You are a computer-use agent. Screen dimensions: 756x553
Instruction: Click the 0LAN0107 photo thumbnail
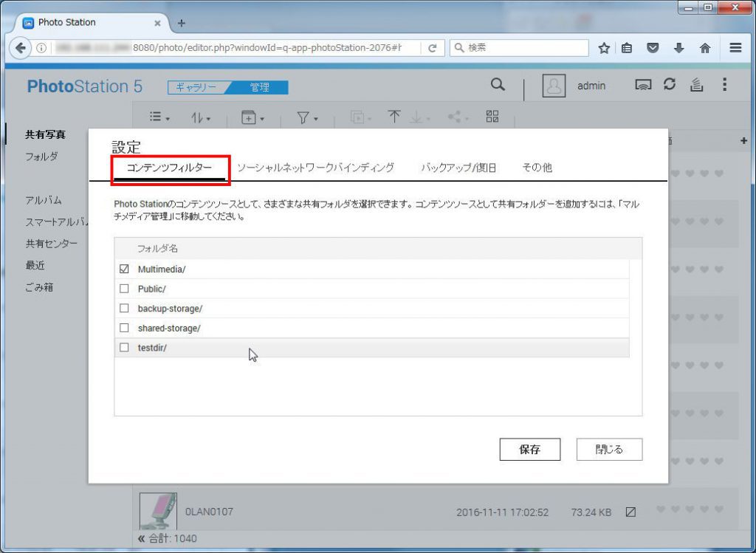(x=158, y=511)
